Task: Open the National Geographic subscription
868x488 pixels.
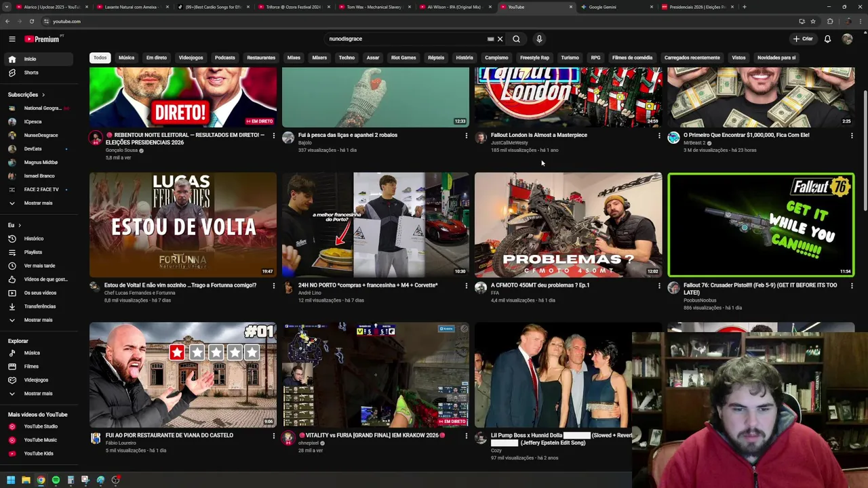Action: [x=39, y=108]
